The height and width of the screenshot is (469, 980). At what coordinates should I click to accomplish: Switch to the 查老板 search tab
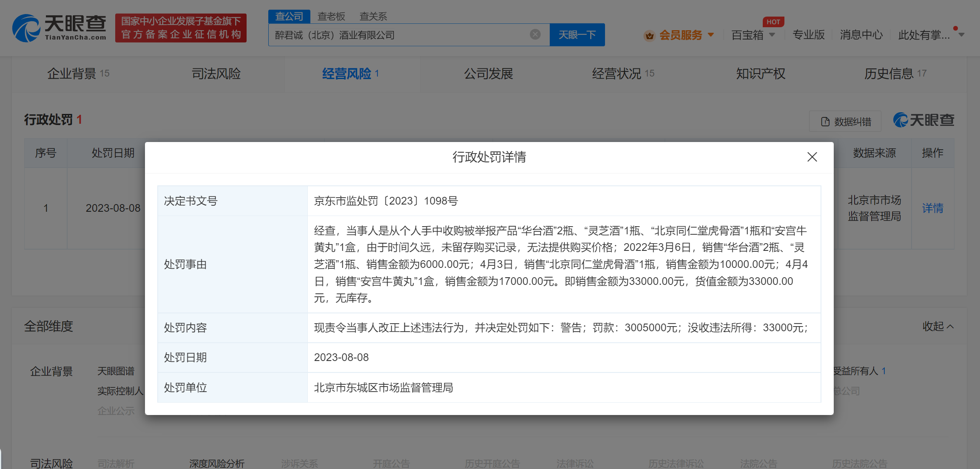(331, 17)
